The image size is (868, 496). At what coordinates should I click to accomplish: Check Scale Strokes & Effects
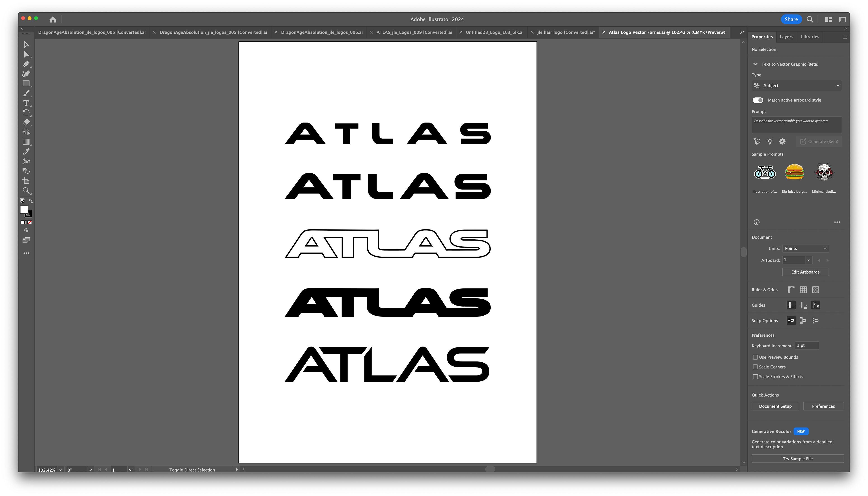[755, 377]
